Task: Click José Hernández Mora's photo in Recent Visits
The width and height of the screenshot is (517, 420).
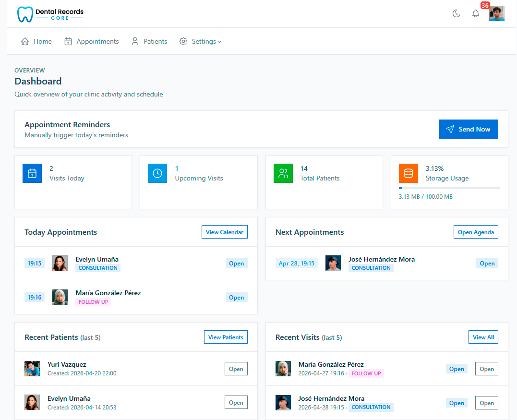Action: click(283, 403)
